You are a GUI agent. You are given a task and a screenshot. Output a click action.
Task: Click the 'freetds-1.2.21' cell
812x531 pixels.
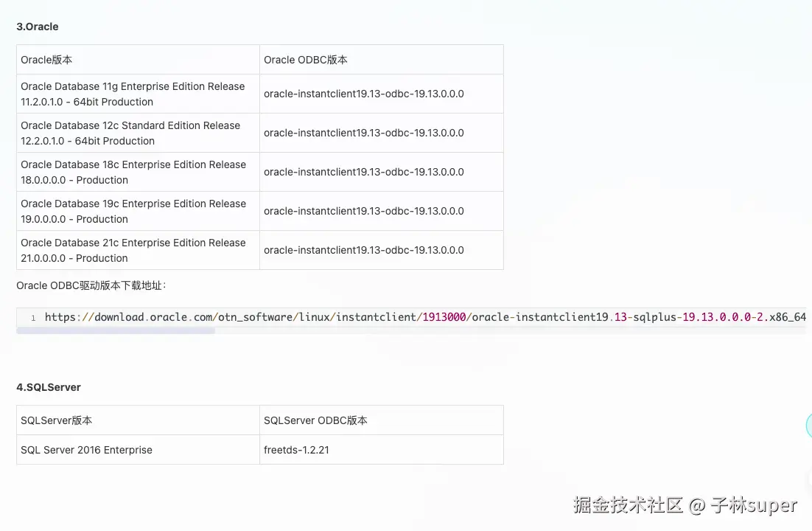pyautogui.click(x=381, y=450)
